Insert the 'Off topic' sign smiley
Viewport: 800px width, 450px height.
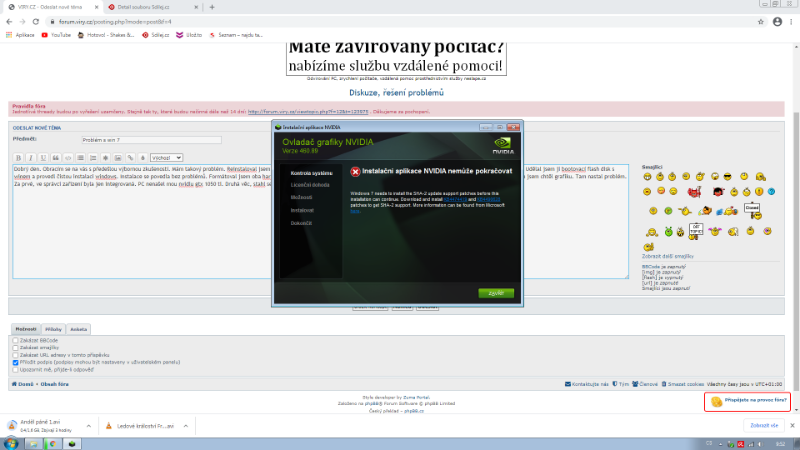click(x=696, y=231)
